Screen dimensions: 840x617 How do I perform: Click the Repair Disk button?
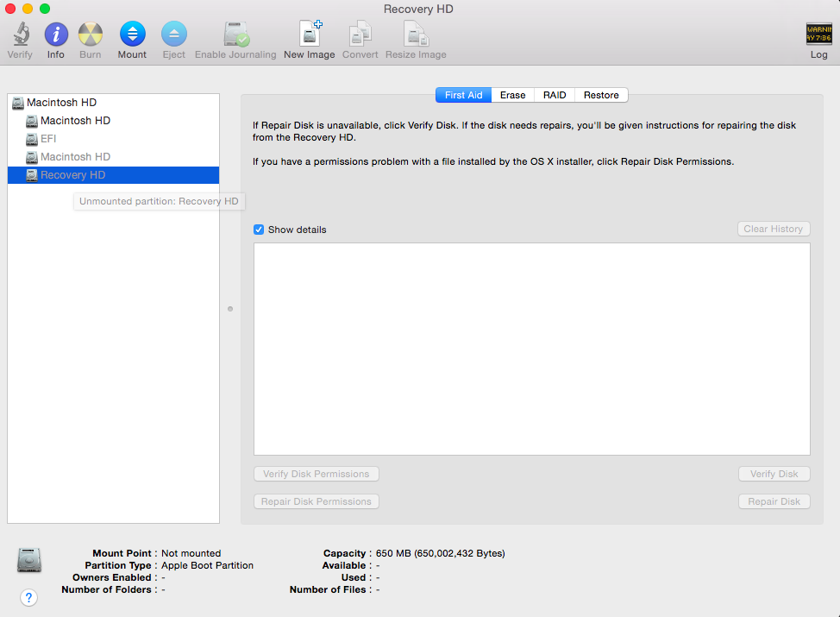(x=774, y=501)
